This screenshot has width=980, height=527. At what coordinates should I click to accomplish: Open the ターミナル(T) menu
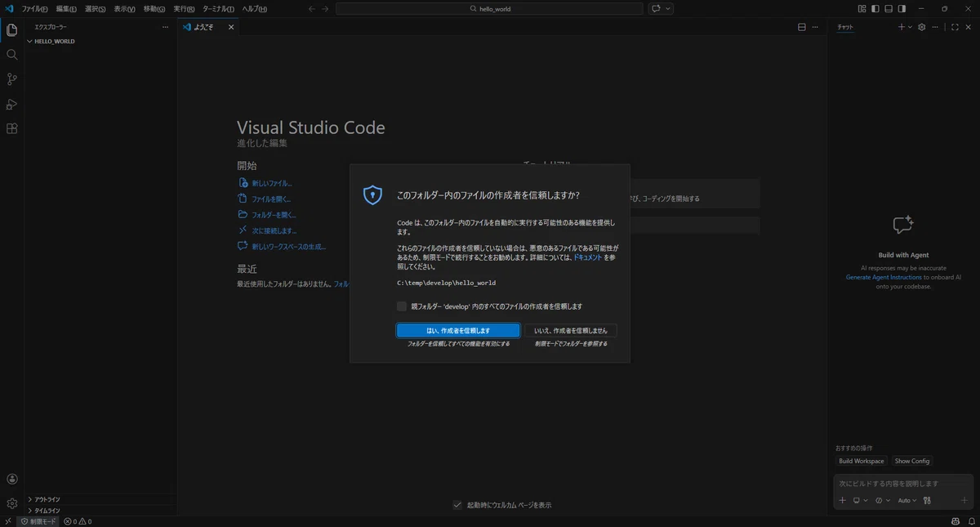[218, 9]
